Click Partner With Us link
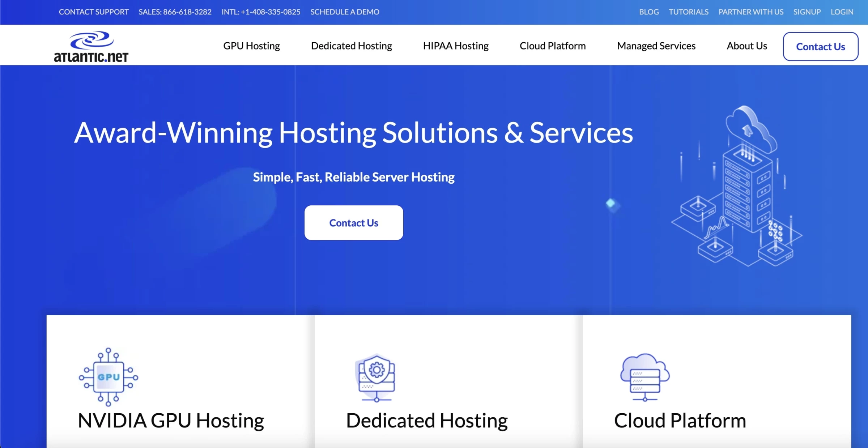This screenshot has width=868, height=448. [x=751, y=12]
